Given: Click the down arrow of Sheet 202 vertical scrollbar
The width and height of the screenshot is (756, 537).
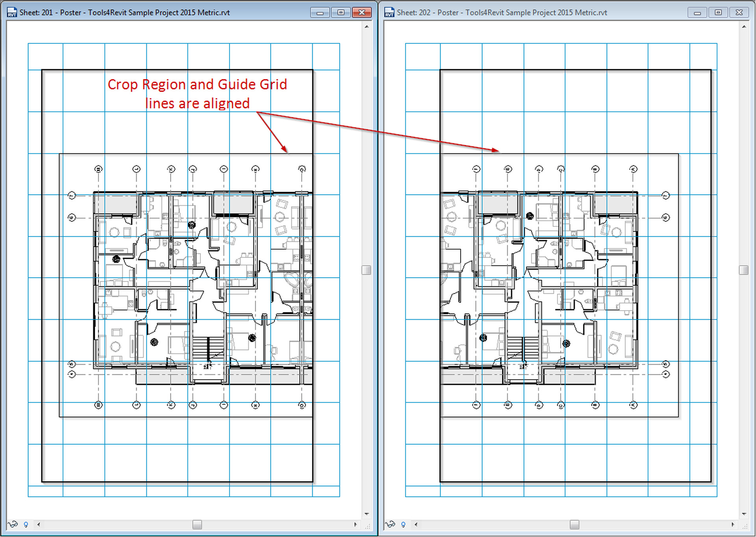Looking at the screenshot, I should pos(744,513).
